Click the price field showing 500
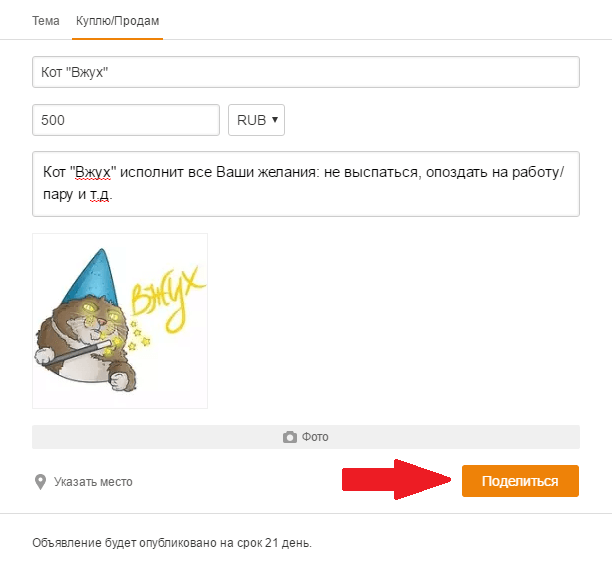The height and width of the screenshot is (567, 612). coord(126,120)
